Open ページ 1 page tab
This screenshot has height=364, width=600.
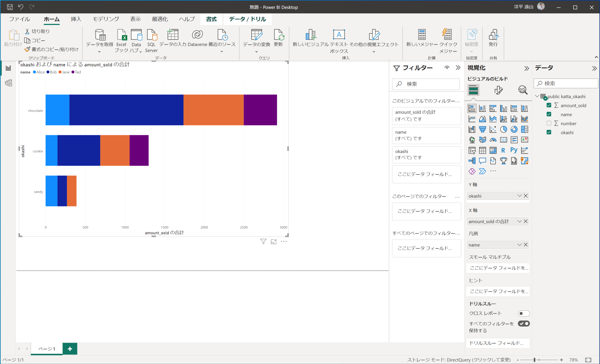47,349
